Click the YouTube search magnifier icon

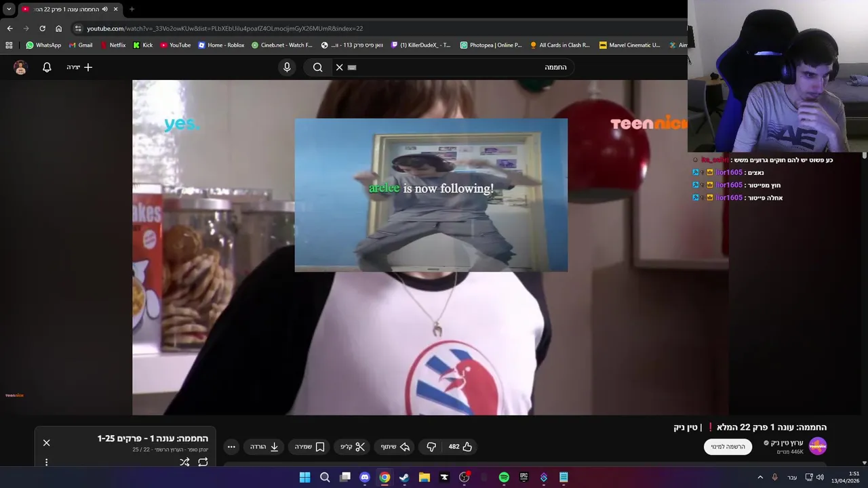point(317,67)
